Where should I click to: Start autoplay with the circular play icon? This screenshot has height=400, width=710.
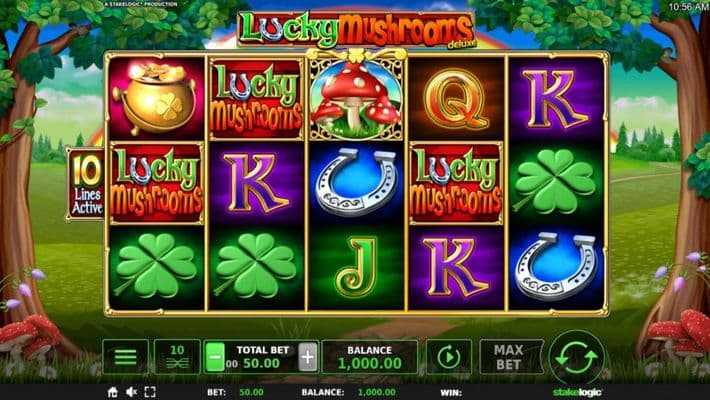point(449,357)
